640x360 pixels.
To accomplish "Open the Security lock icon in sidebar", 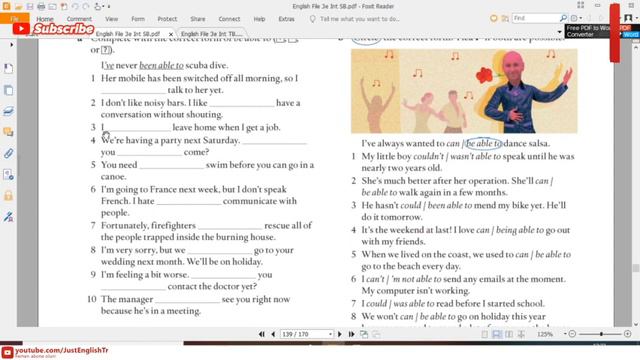I will click(9, 196).
